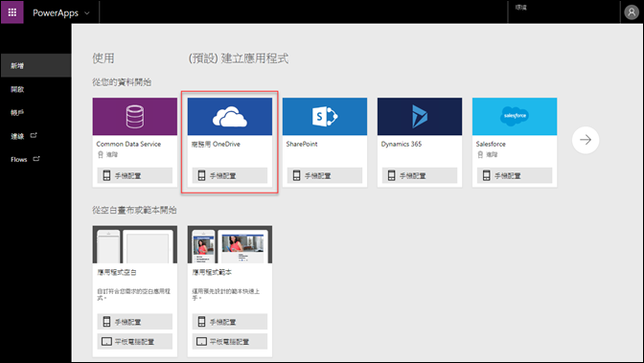
Task: Click the PowerApps title text
Action: point(56,13)
